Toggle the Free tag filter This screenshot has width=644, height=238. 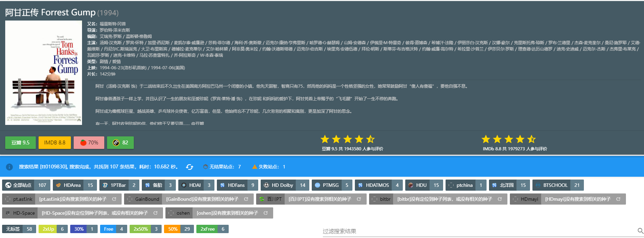[x=113, y=229]
